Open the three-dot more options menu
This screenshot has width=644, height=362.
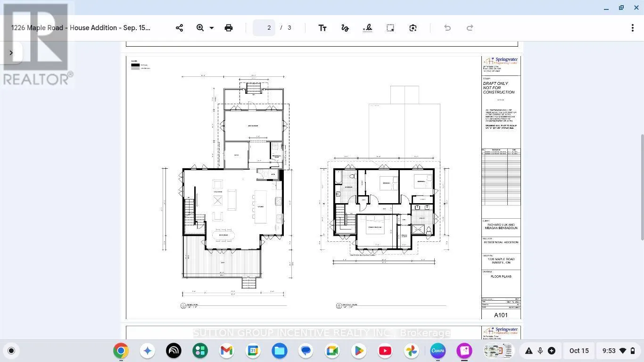tap(632, 28)
